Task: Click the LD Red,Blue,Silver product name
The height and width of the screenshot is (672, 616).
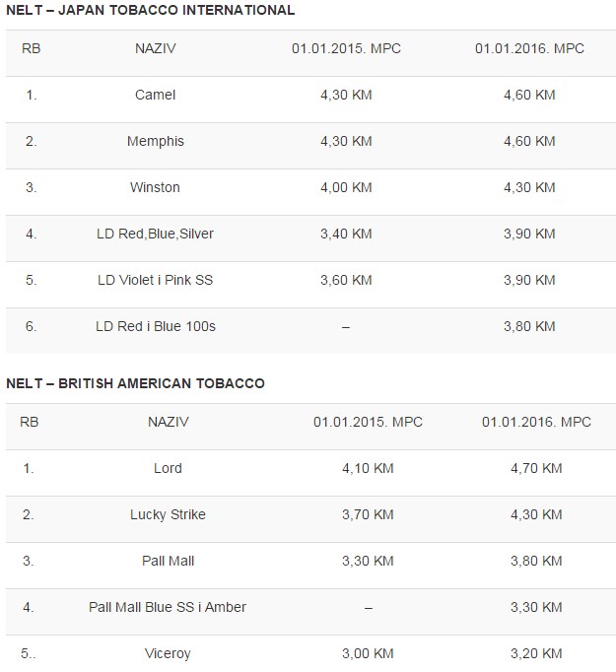Action: (155, 234)
